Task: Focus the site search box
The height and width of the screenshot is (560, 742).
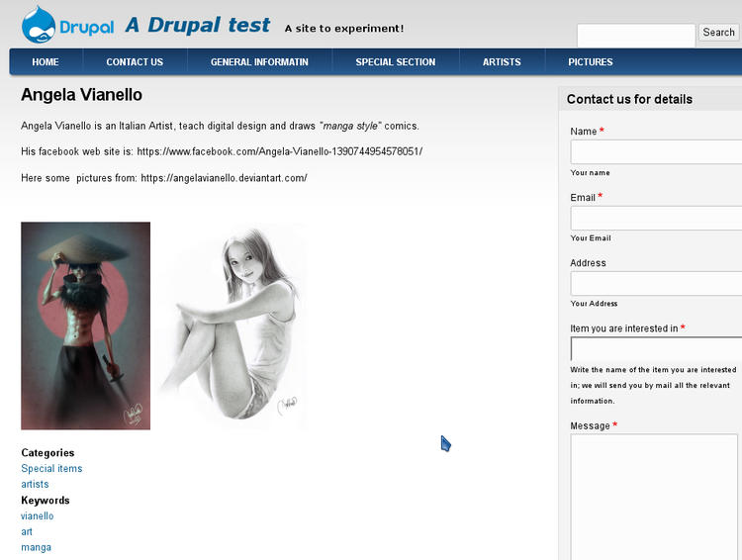Action: click(x=636, y=36)
